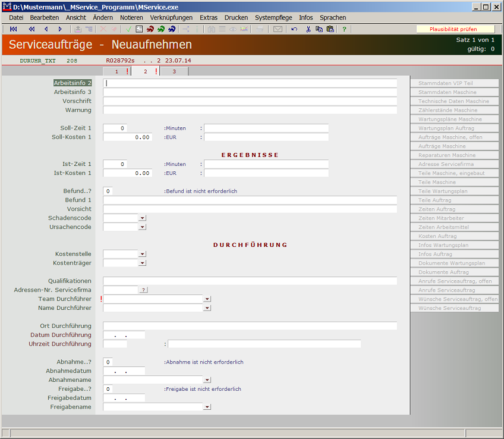Expand the Team Durchführer dropdown
This screenshot has width=504, height=439.
pyautogui.click(x=207, y=299)
